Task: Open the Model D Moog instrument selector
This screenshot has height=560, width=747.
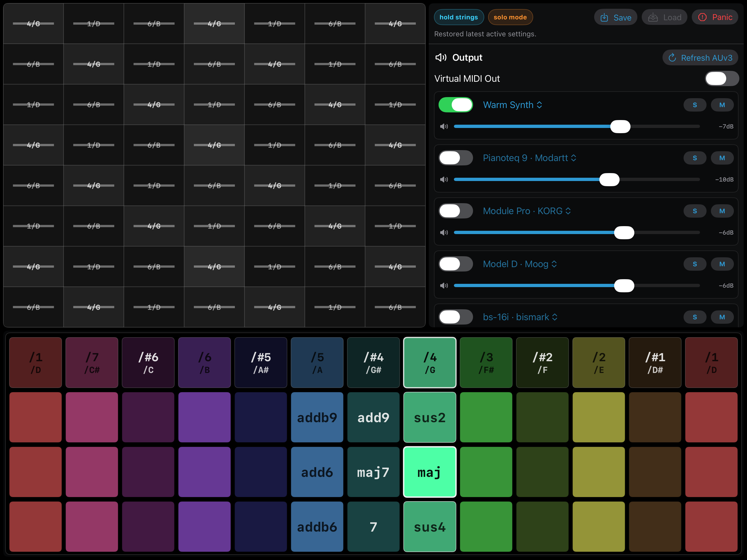Action: tap(520, 264)
